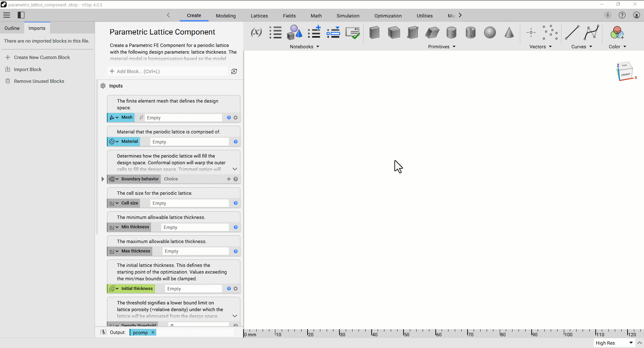Select the Line curve icon
Viewport: 644px width, 348px height.
coord(572,33)
